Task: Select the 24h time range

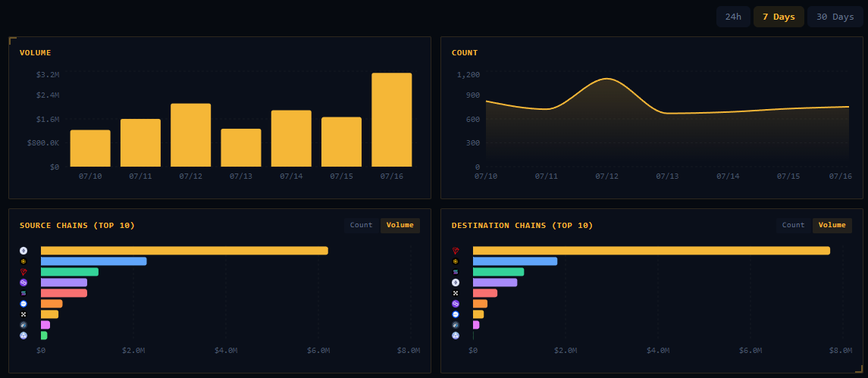Action: (x=733, y=17)
